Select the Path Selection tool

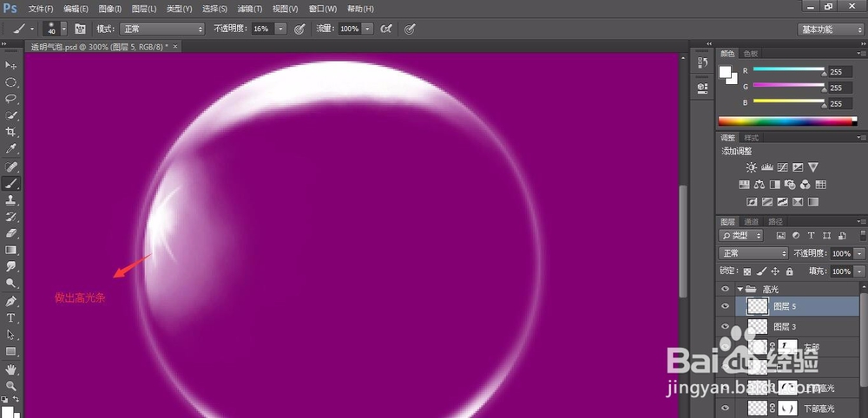tap(10, 335)
